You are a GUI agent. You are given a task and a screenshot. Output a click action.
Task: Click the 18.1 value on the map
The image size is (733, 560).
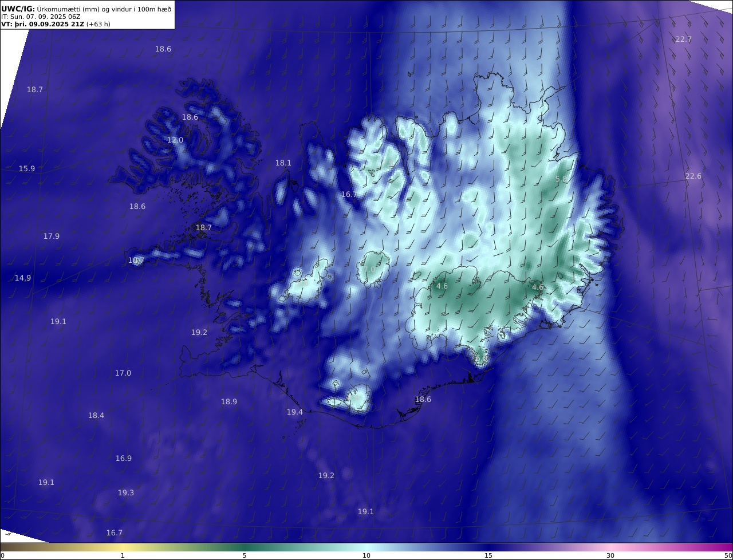283,163
